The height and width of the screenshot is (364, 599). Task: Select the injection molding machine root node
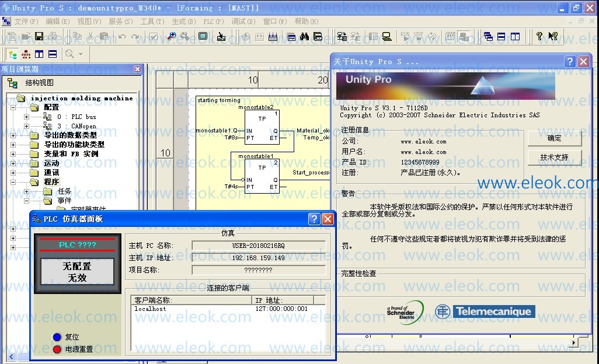(x=82, y=99)
